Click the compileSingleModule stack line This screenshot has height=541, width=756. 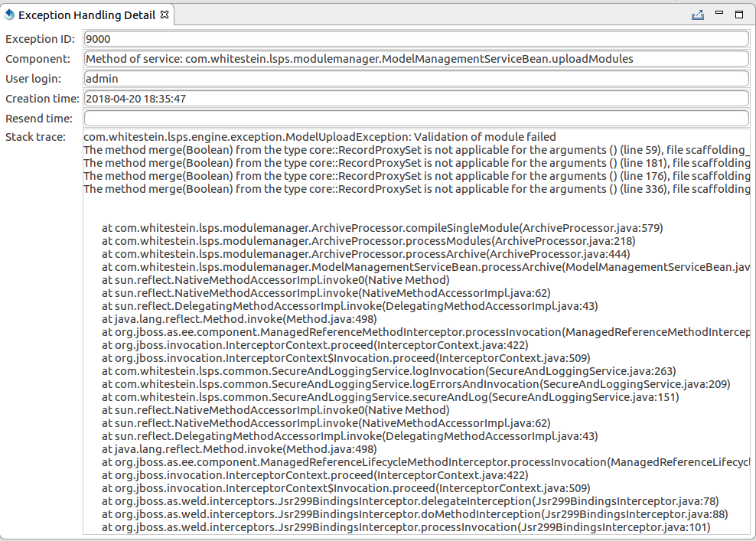pyautogui.click(x=383, y=228)
